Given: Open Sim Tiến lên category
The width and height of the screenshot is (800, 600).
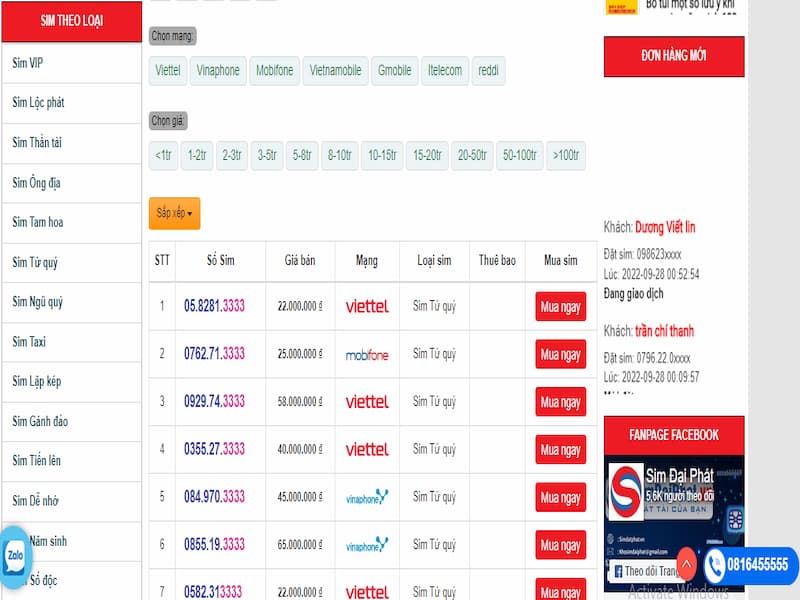Looking at the screenshot, I should (x=71, y=461).
